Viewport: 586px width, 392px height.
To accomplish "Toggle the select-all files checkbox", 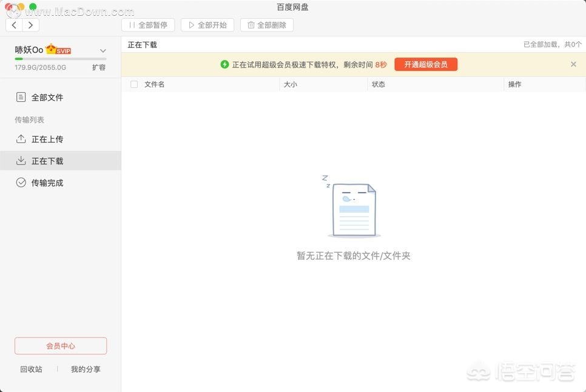I will 134,84.
